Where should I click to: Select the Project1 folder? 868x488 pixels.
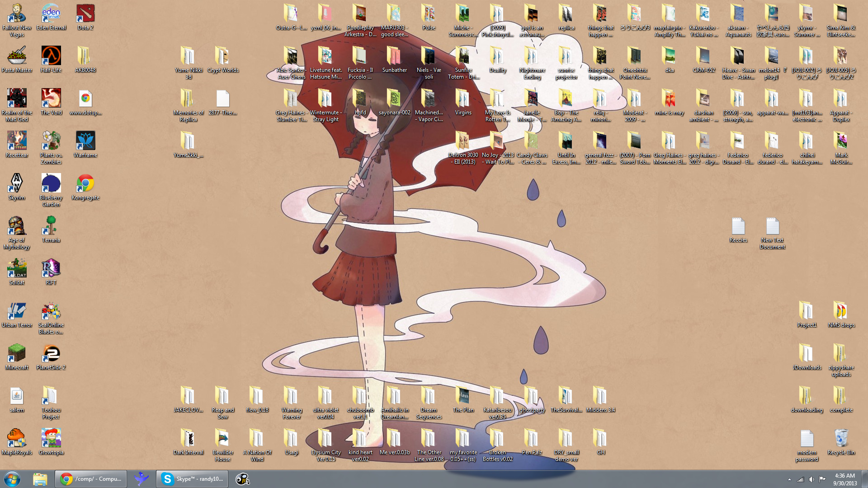coord(807,314)
